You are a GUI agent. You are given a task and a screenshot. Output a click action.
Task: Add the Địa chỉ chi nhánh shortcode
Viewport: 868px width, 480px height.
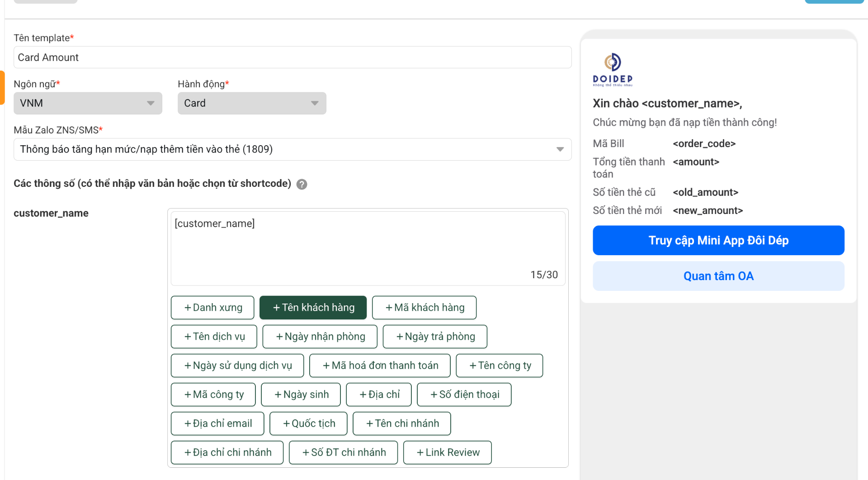[227, 452]
